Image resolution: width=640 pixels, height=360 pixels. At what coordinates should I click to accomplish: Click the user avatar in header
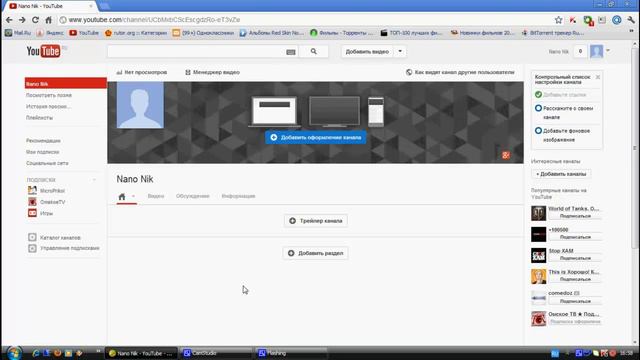pos(596,51)
